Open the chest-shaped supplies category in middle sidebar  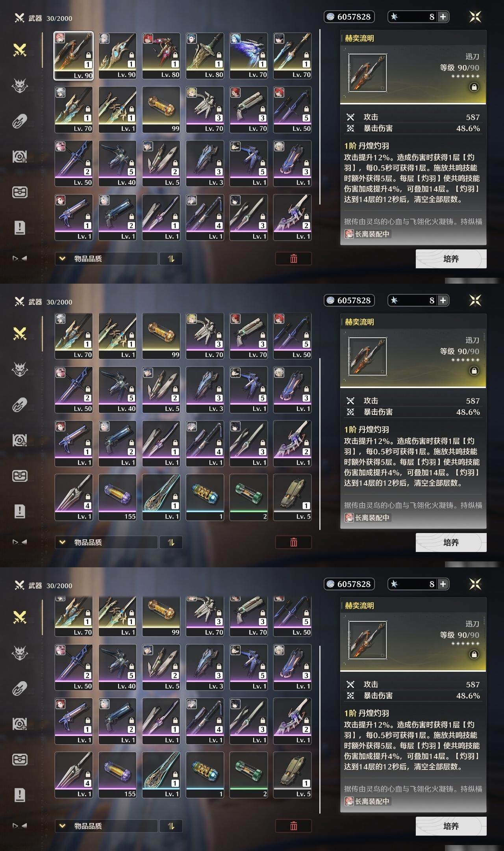pos(20,476)
